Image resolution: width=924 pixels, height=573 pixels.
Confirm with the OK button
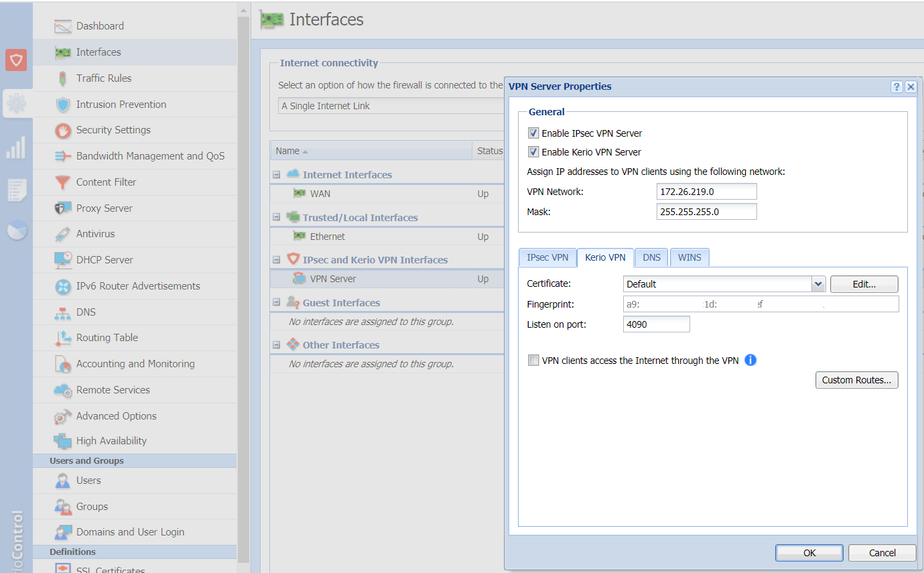pos(809,553)
